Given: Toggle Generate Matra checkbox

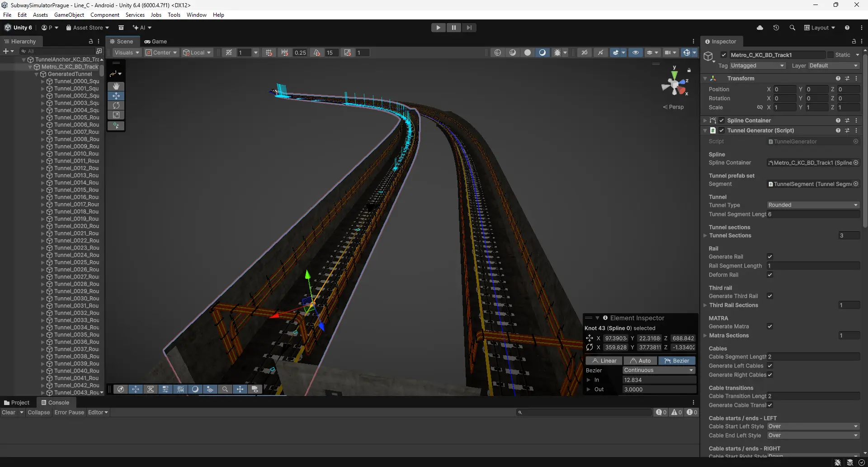Looking at the screenshot, I should pyautogui.click(x=770, y=326).
